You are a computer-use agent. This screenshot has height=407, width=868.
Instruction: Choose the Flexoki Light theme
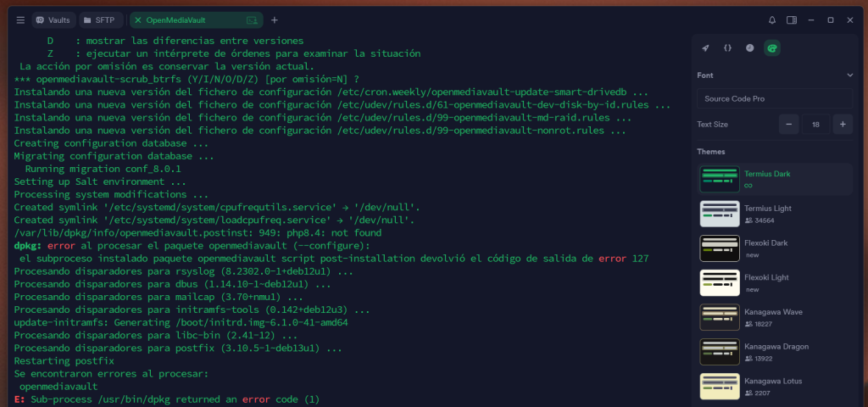point(775,282)
